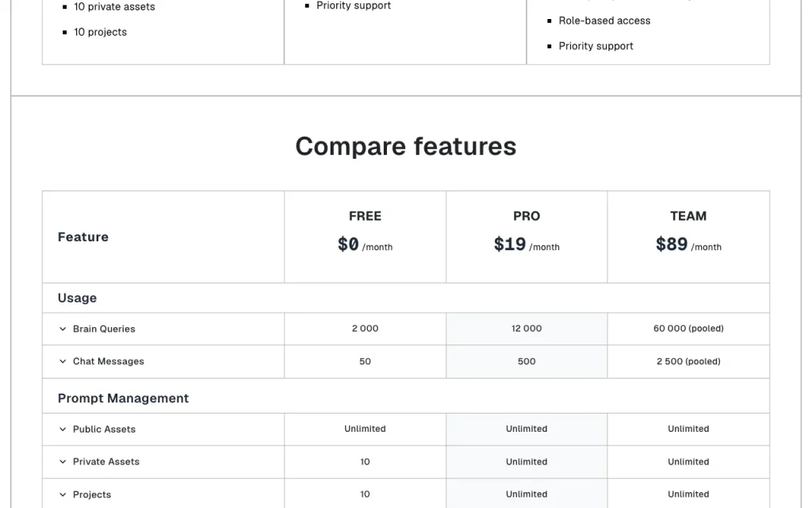The height and width of the screenshot is (508, 812).
Task: Click the Public Assets feature label
Action: (104, 429)
